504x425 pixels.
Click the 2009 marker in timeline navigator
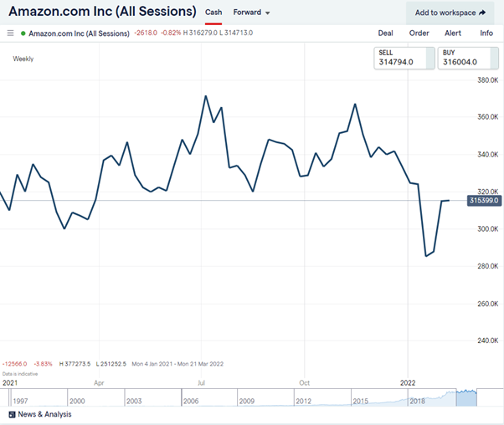click(247, 402)
